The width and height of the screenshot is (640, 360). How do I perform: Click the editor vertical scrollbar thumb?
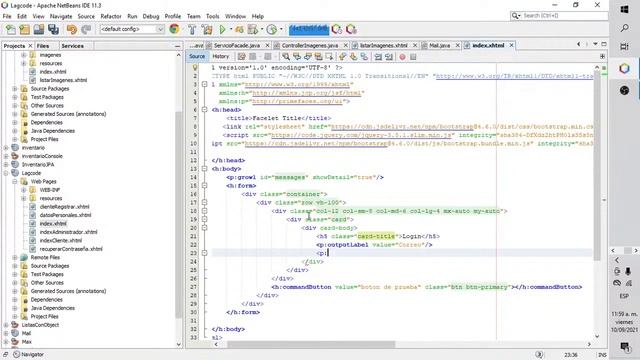pyautogui.click(x=597, y=165)
